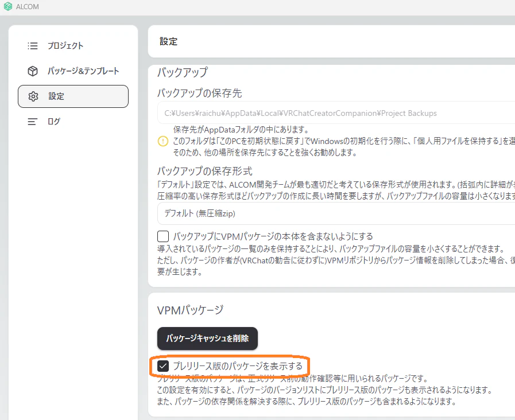Click the バックアップ section heading
515x420 pixels.
coord(183,72)
